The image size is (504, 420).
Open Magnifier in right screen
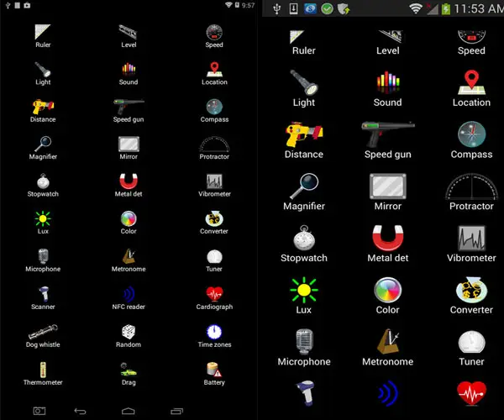tap(304, 192)
